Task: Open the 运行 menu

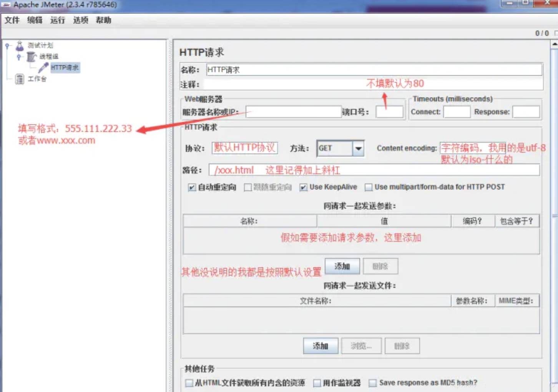Action: pyautogui.click(x=58, y=20)
